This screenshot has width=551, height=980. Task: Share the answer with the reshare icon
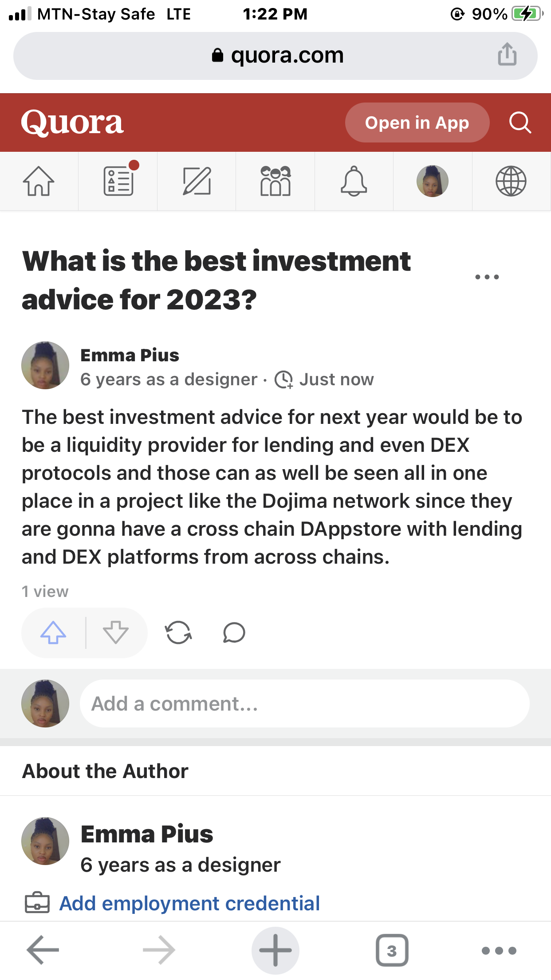[x=178, y=632]
